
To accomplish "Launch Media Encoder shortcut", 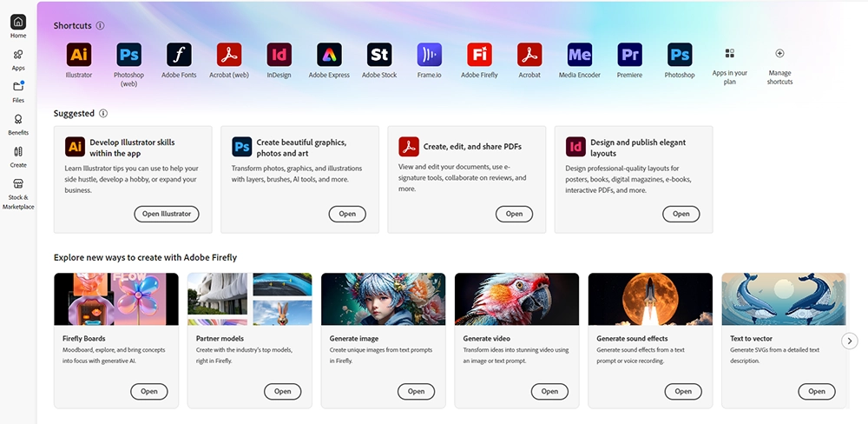I will click(580, 55).
